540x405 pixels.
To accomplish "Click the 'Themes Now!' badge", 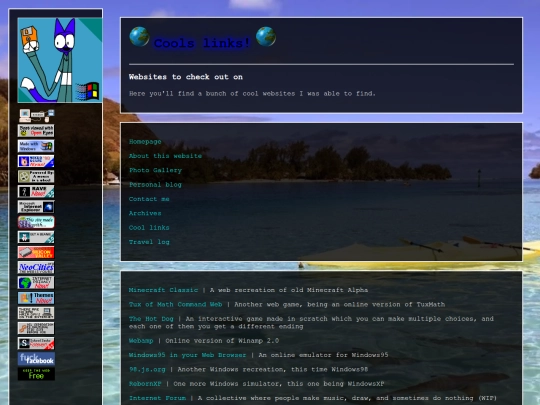I will [x=36, y=298].
